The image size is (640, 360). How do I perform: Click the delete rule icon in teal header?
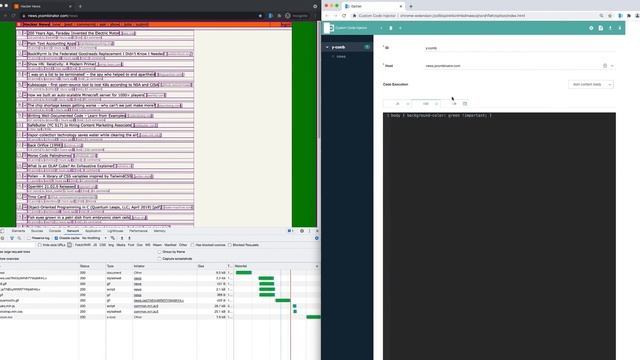point(391,28)
